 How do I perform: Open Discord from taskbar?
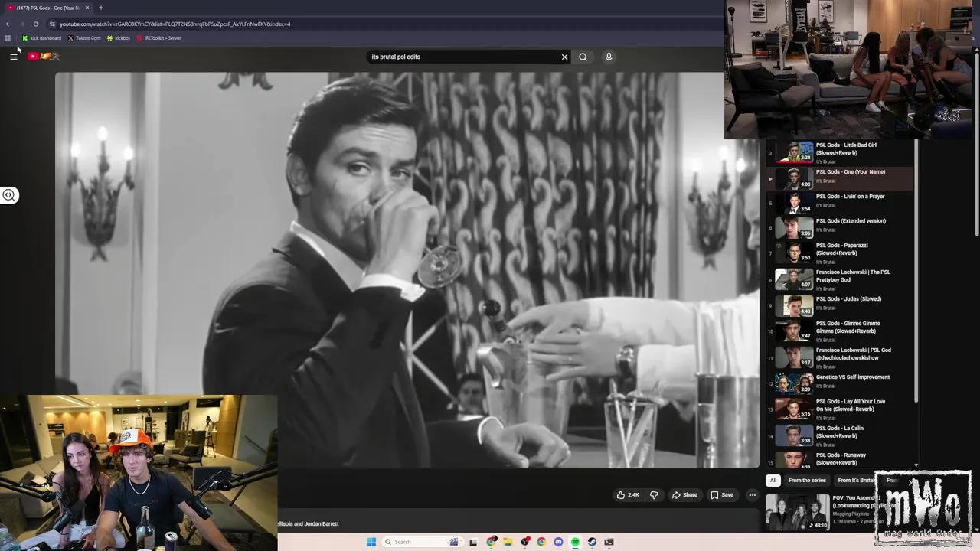(558, 542)
